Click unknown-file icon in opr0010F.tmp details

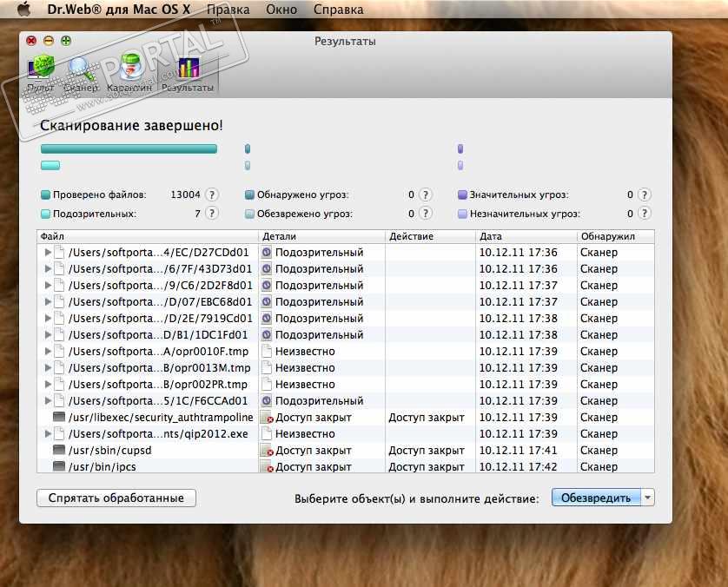pos(267,352)
